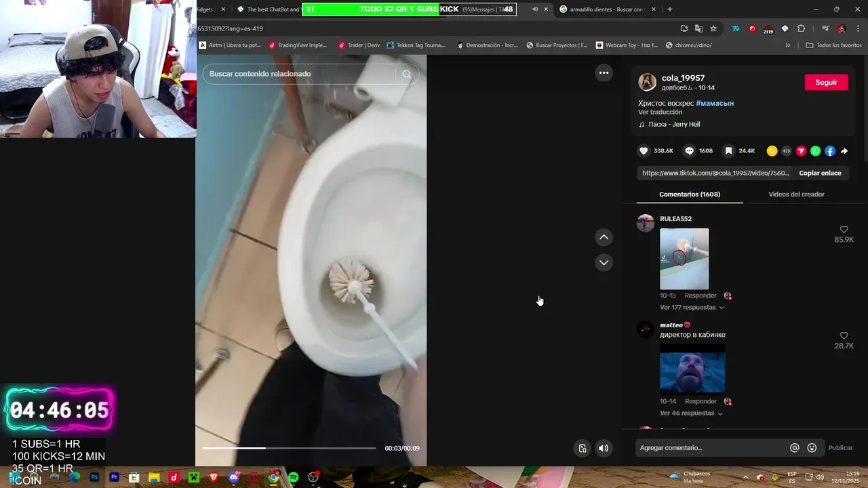The width and height of the screenshot is (868, 488).
Task: Copy the video link with Copiar enlace
Action: (x=820, y=173)
